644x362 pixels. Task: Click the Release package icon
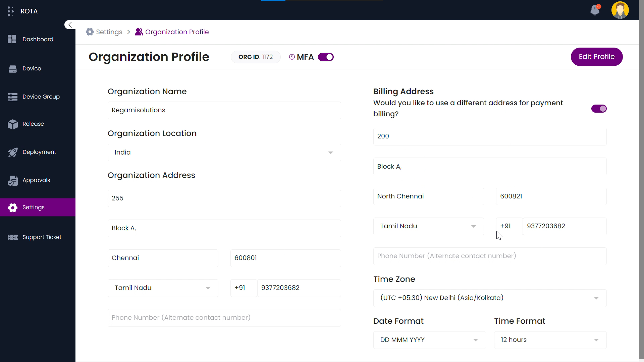13,124
